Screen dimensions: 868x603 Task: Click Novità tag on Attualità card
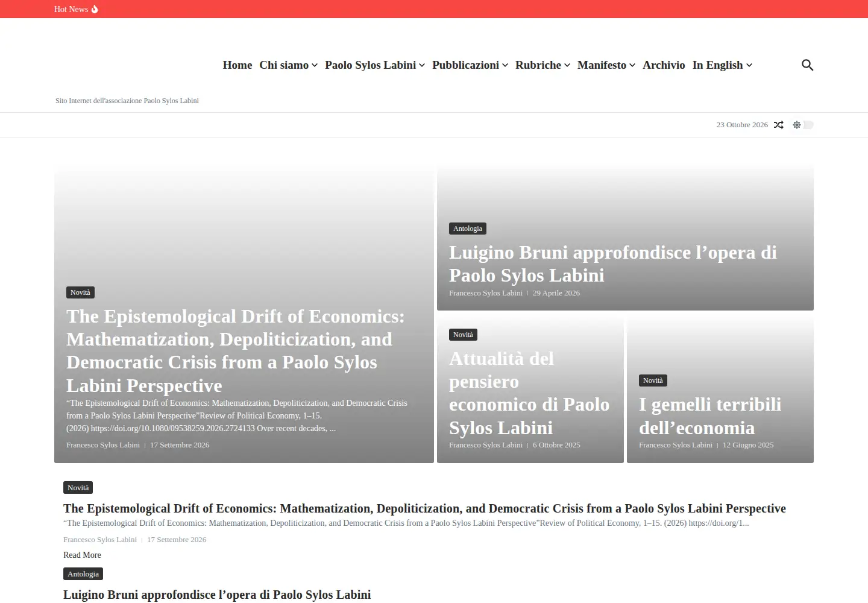(463, 335)
